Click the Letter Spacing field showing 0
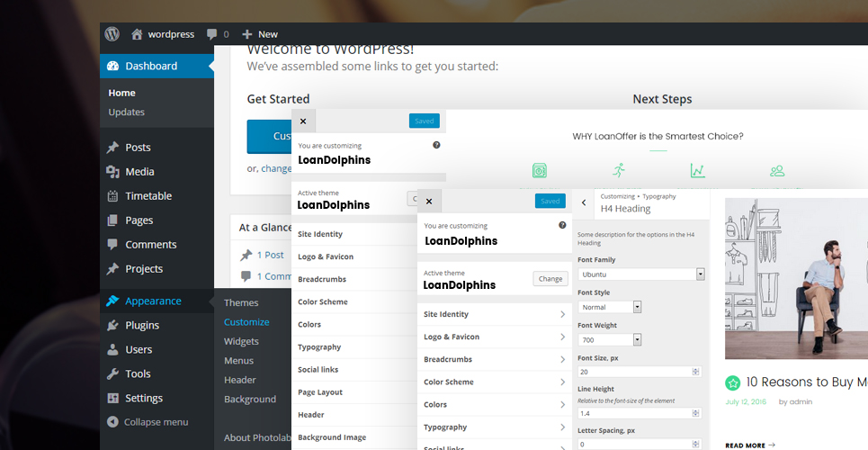868x450 pixels. [x=640, y=444]
